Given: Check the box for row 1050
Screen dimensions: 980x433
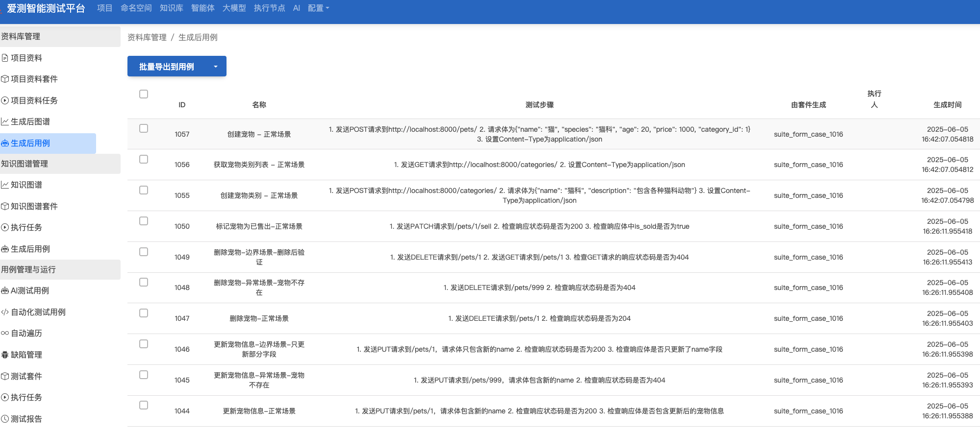Looking at the screenshot, I should coord(144,221).
